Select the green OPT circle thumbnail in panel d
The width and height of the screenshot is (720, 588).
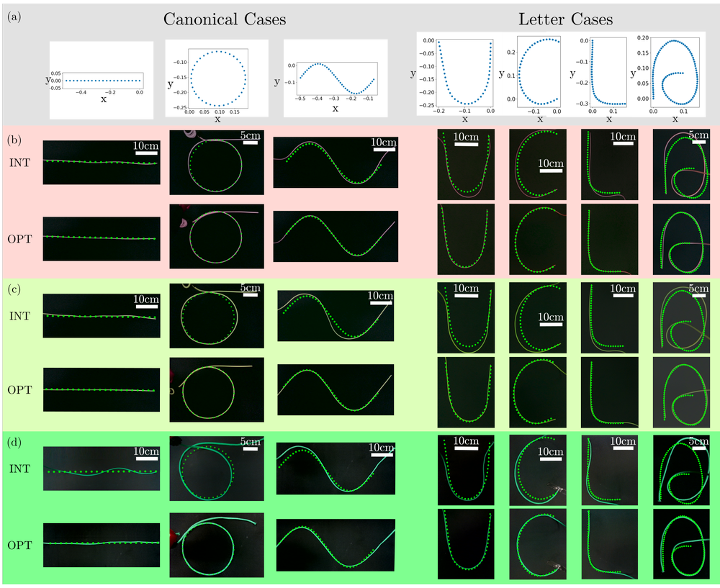[x=216, y=544]
